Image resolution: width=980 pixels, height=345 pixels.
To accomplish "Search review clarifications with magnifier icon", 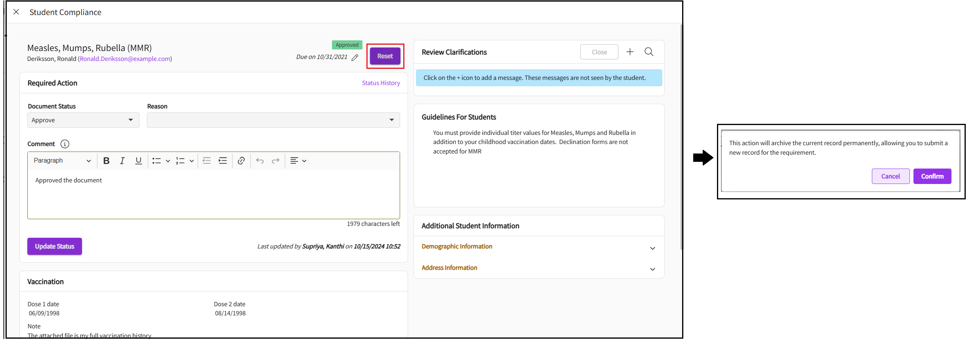I will click(x=649, y=52).
